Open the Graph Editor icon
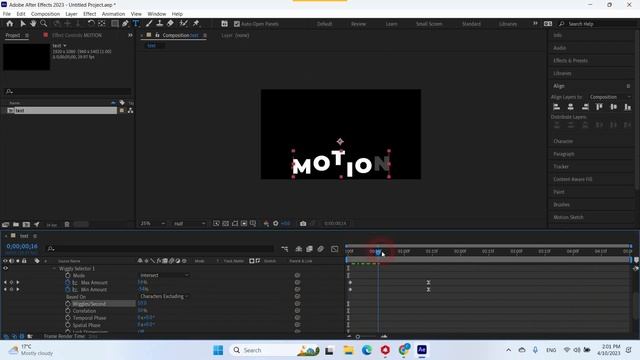The height and width of the screenshot is (360, 640). [334, 249]
